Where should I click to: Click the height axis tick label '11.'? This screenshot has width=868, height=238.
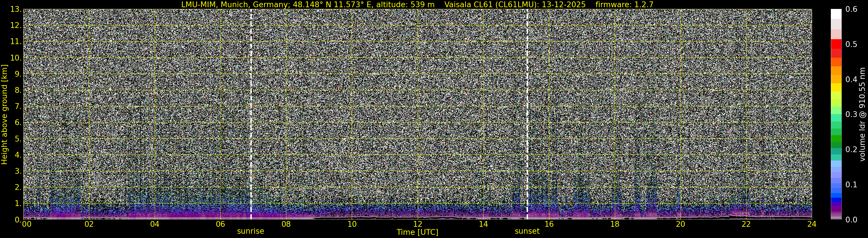pyautogui.click(x=16, y=42)
